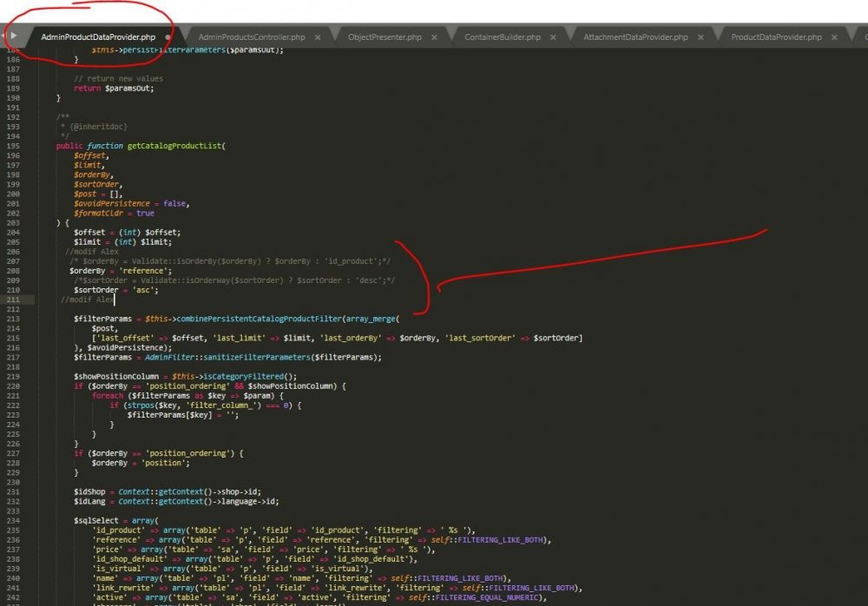
Task: Switch to ObjectPresenter.php tab
Action: 385,37
